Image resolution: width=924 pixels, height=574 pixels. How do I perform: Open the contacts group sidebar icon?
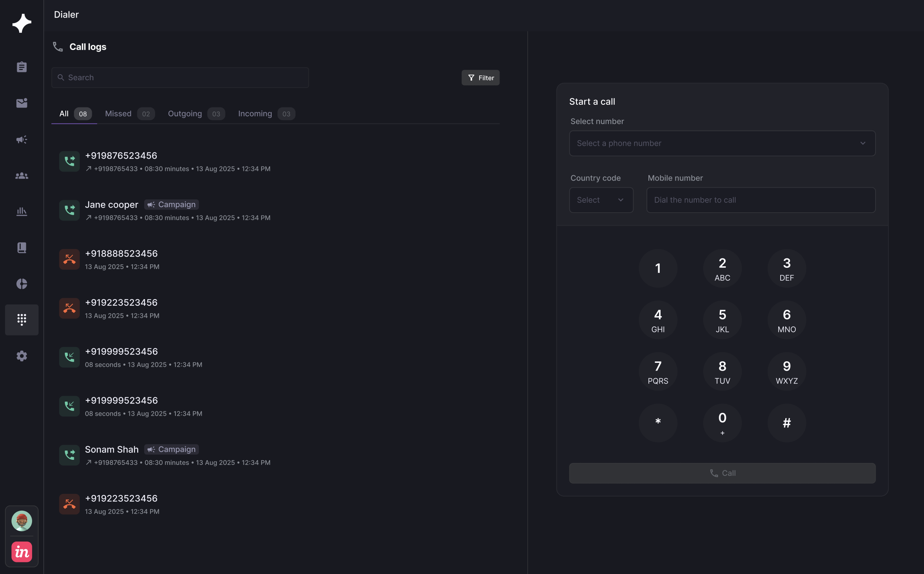tap(22, 176)
